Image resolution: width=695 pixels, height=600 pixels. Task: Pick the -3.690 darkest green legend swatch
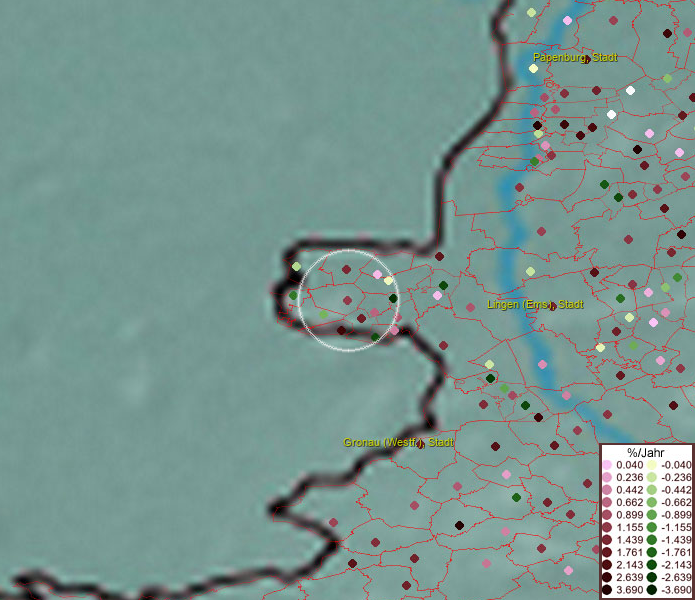point(651,591)
